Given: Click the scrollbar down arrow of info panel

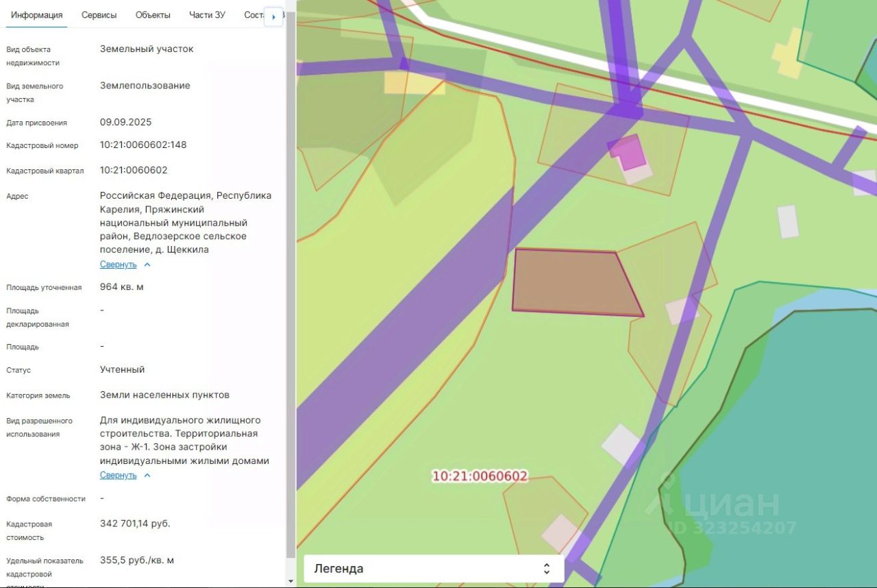Looking at the screenshot, I should coord(291,581).
